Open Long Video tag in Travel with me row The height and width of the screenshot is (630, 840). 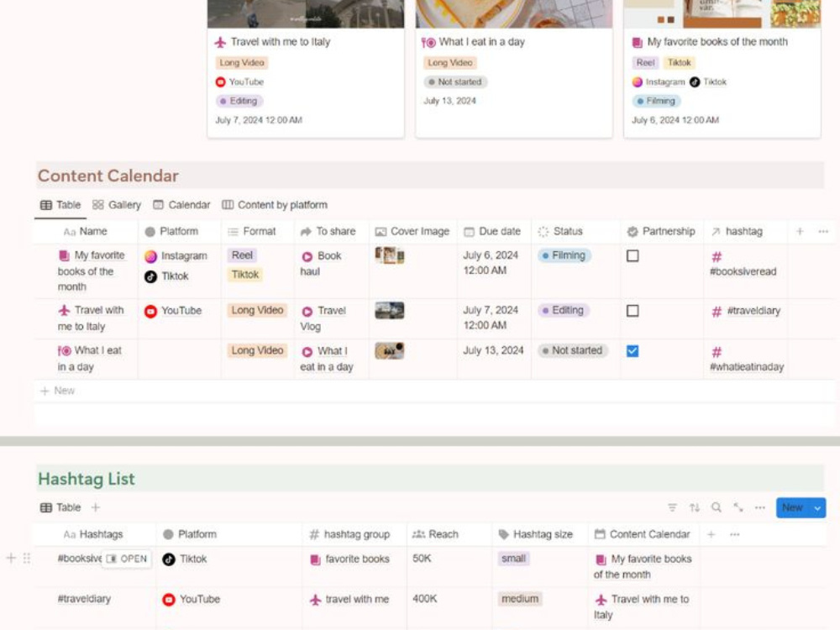click(x=257, y=310)
